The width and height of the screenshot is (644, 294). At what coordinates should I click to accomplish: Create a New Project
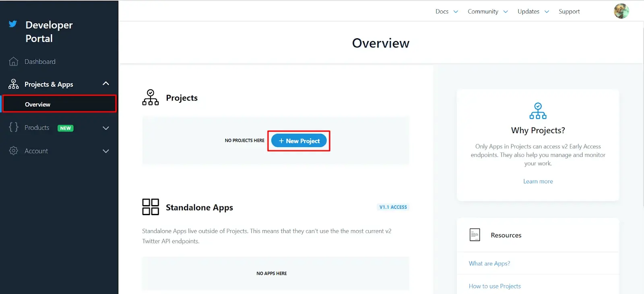299,141
